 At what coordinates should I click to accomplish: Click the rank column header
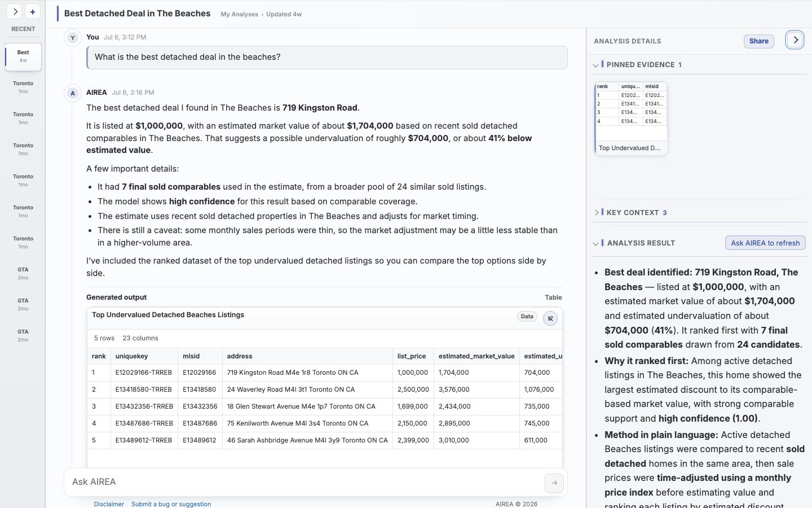tap(99, 356)
